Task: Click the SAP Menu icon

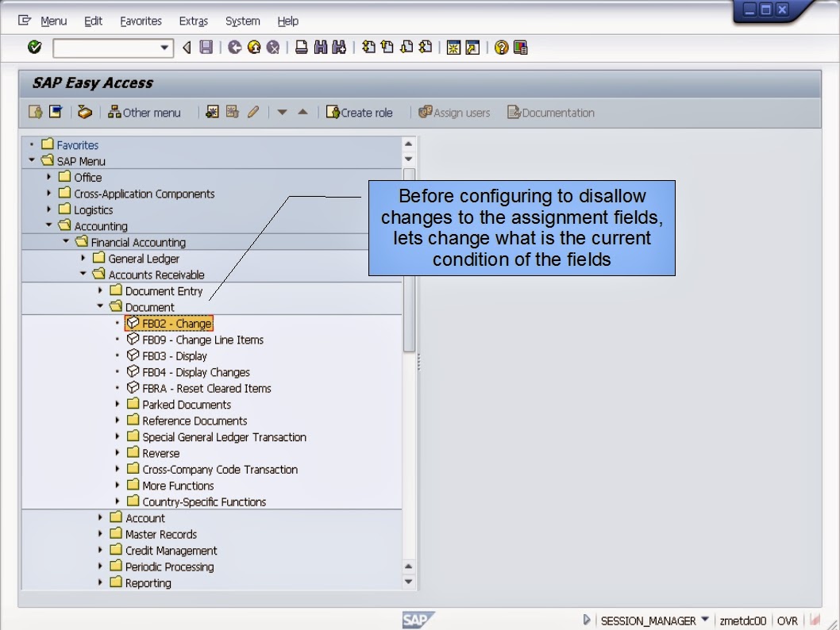Action: pyautogui.click(x=55, y=112)
